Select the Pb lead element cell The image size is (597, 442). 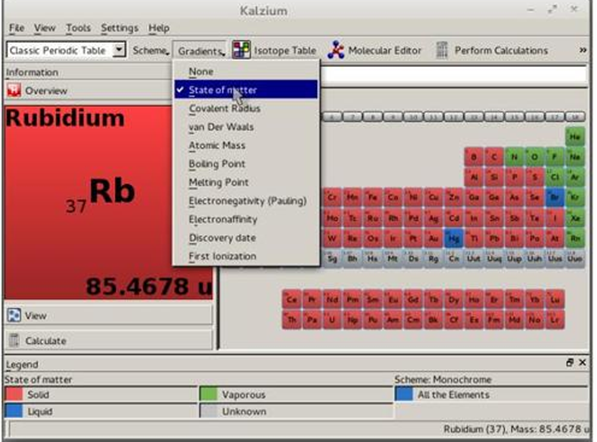coord(494,238)
